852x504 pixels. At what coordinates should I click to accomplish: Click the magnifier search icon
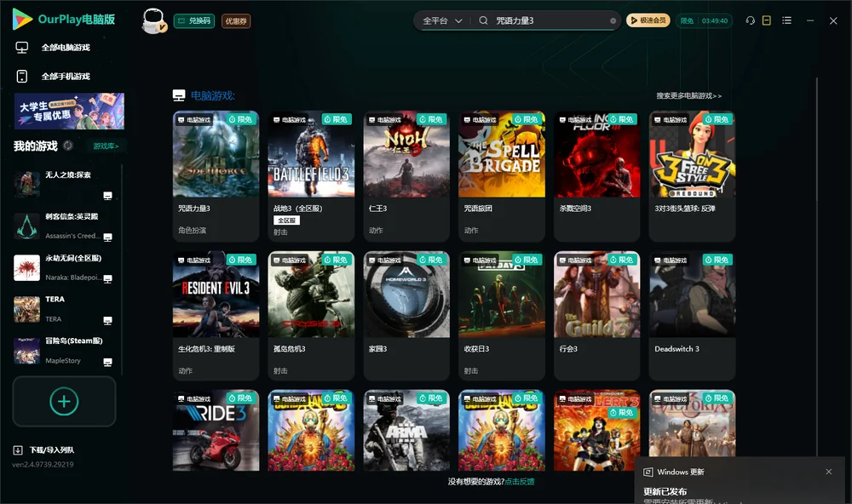[483, 20]
